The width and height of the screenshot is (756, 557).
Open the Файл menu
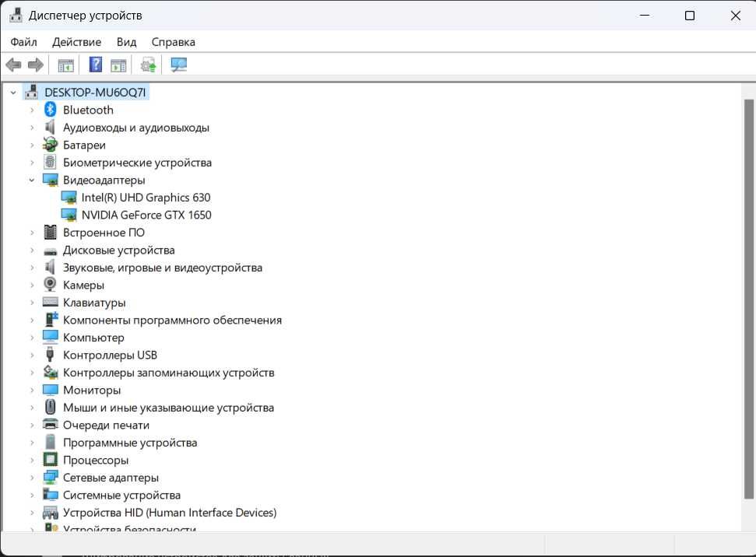[x=23, y=42]
